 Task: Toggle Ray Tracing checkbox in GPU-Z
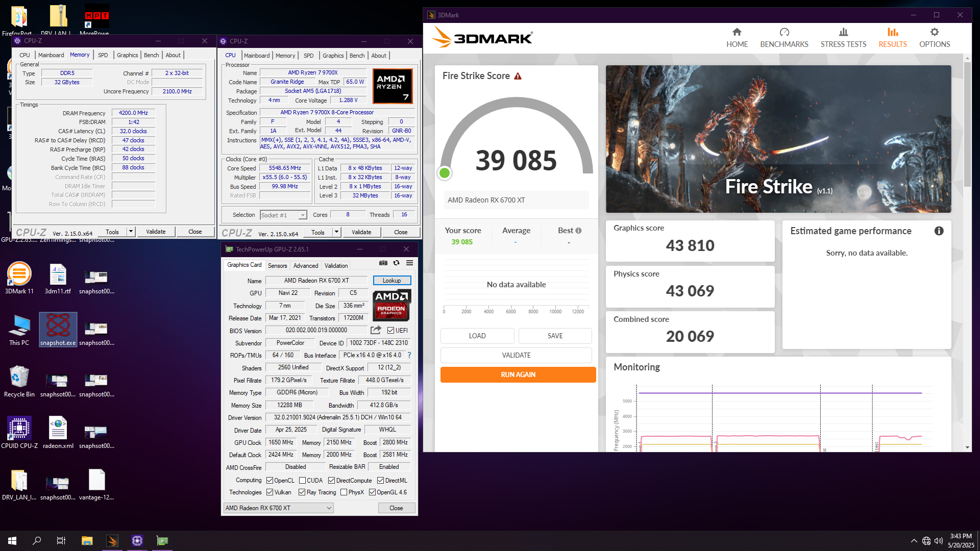pos(302,492)
